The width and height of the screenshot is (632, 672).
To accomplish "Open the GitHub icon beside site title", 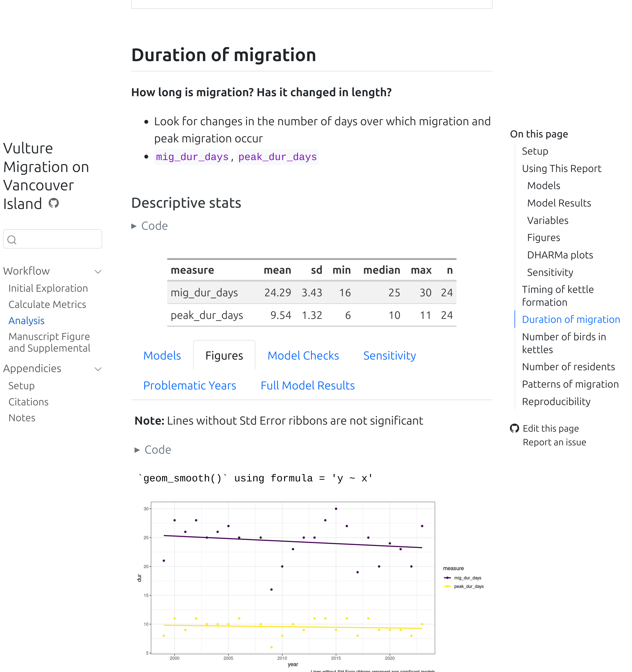I will [54, 203].
